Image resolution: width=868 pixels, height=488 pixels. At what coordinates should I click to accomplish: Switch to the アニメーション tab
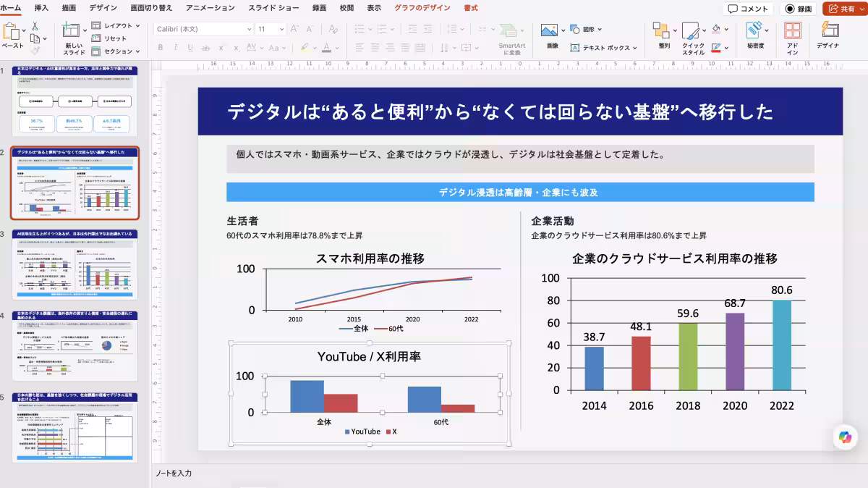[210, 8]
